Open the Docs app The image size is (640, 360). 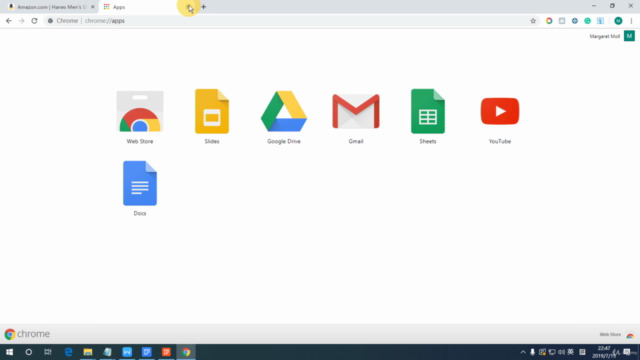tap(140, 189)
